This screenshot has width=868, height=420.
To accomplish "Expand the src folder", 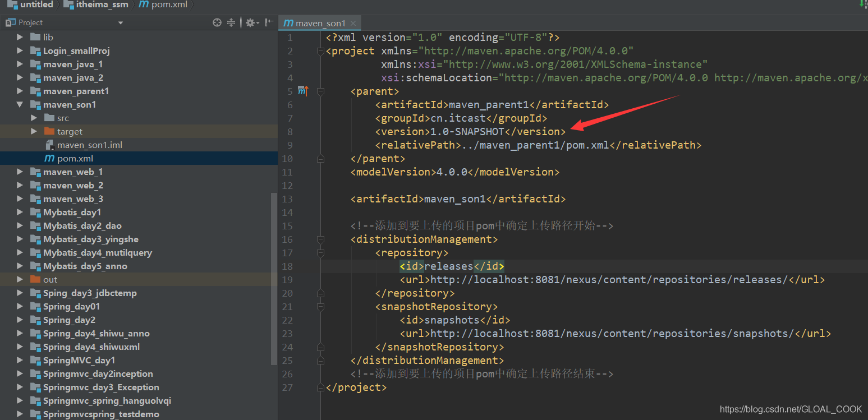I will click(34, 118).
